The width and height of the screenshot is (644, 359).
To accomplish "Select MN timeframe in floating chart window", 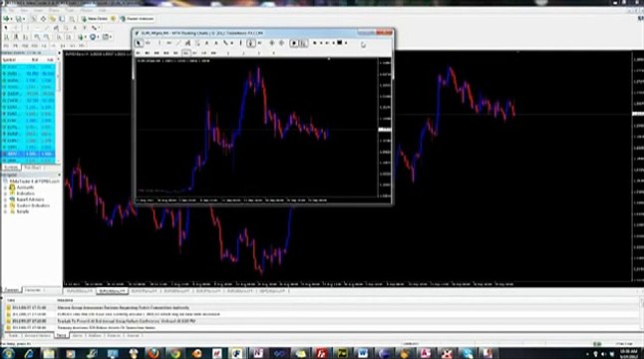I will pos(213,53).
